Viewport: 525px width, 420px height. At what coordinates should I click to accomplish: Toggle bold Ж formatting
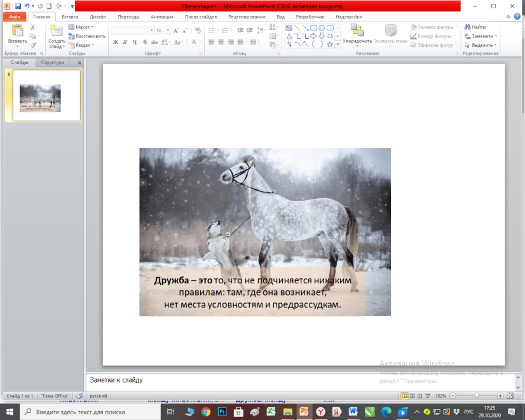(x=116, y=42)
